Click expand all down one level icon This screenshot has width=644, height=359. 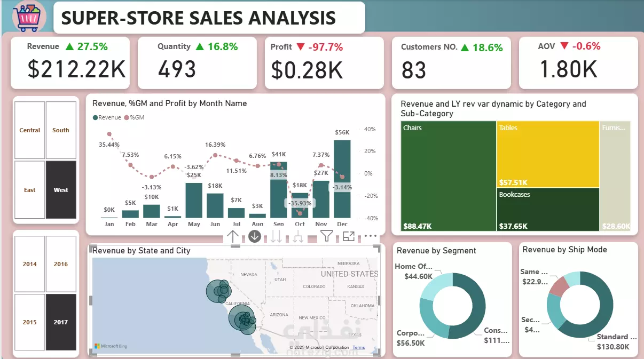(298, 236)
